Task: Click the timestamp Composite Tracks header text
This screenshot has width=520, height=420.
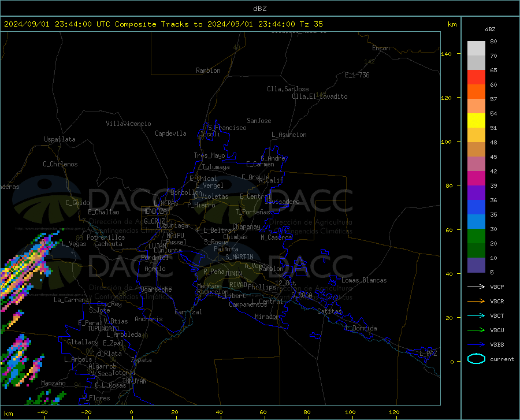Action: point(163,24)
